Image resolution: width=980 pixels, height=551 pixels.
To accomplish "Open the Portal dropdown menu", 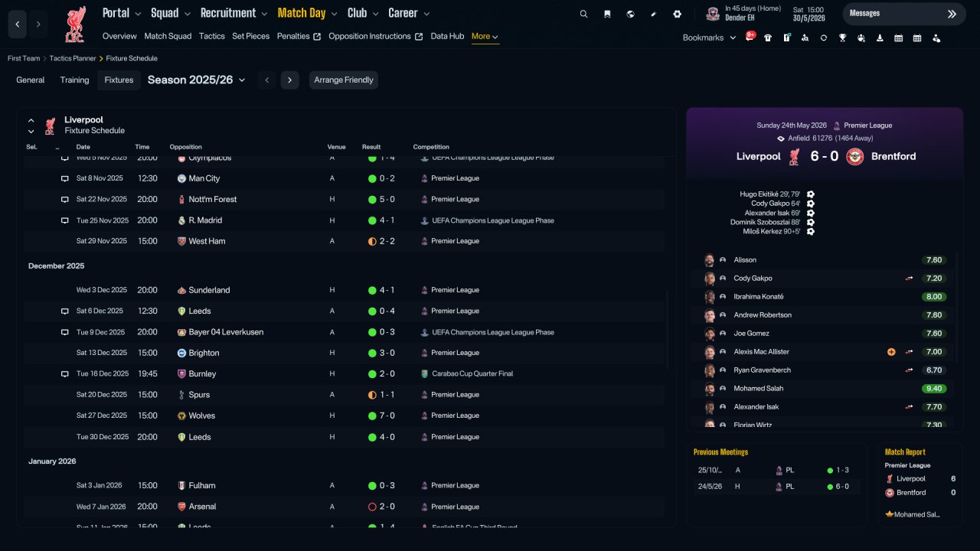I will [x=122, y=13].
